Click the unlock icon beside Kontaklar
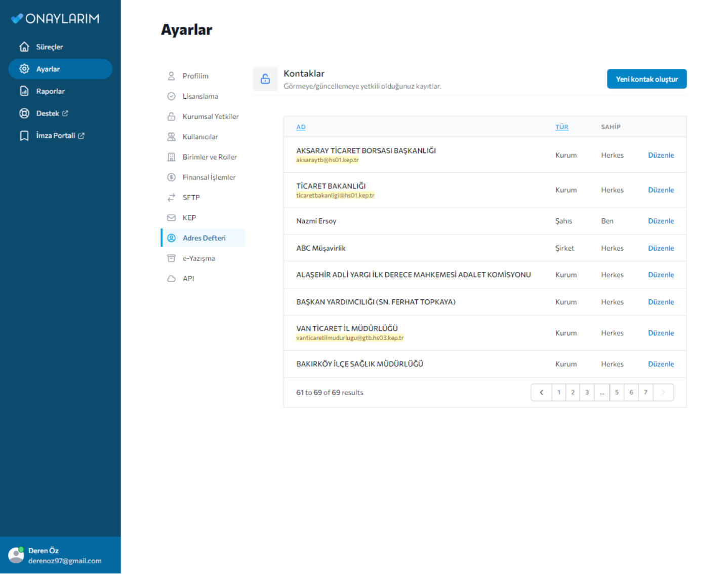728x574 pixels. pyautogui.click(x=265, y=79)
